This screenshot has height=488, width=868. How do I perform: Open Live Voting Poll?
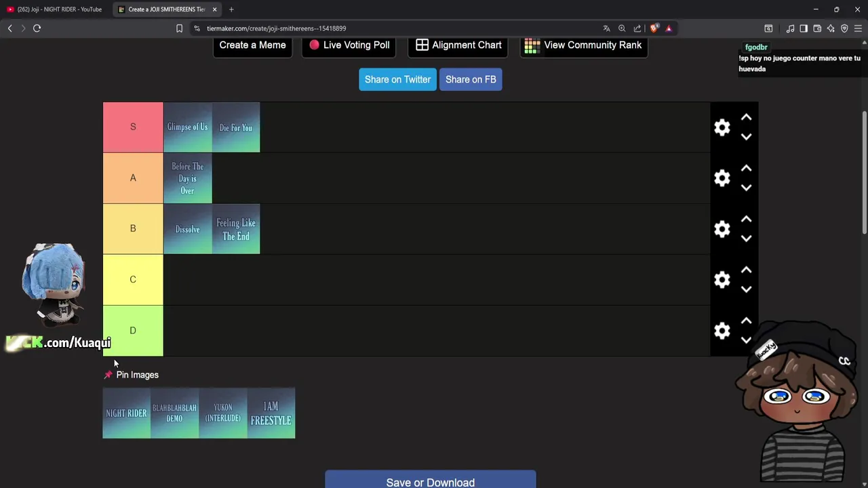pos(349,45)
